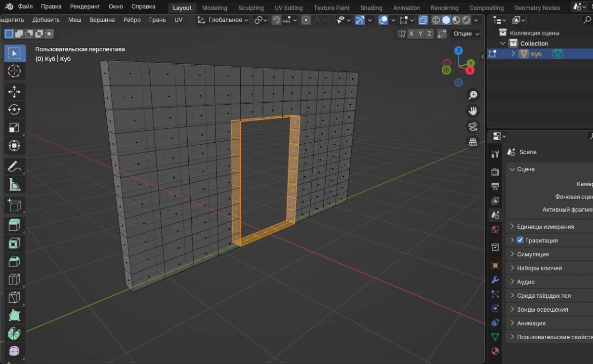
Task: Choose the Inset Faces tool
Action: 14,243
